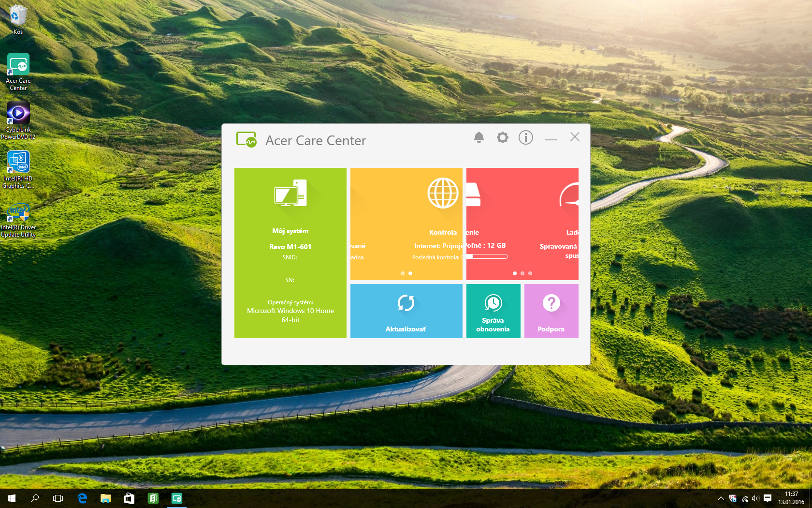Click the Správa obnovenia clock icon
The image size is (812, 508).
pos(493,303)
